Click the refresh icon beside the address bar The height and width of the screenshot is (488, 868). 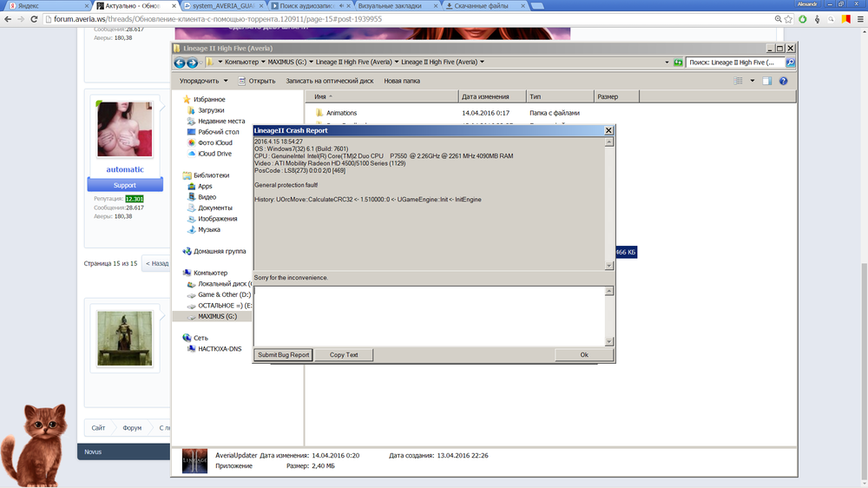(677, 63)
